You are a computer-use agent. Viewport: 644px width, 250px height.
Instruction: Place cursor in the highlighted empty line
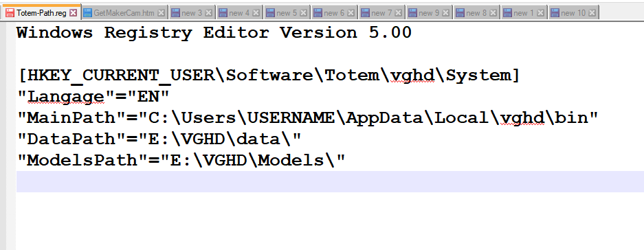330,181
